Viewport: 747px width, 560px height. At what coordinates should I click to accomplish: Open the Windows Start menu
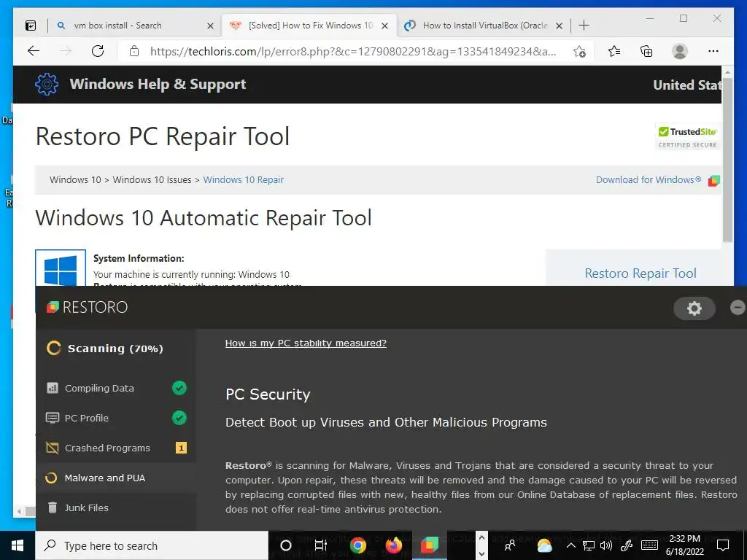(18, 545)
